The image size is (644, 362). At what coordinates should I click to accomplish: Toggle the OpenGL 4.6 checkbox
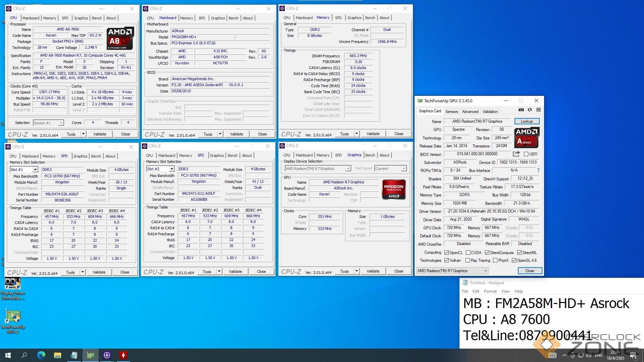(514, 260)
